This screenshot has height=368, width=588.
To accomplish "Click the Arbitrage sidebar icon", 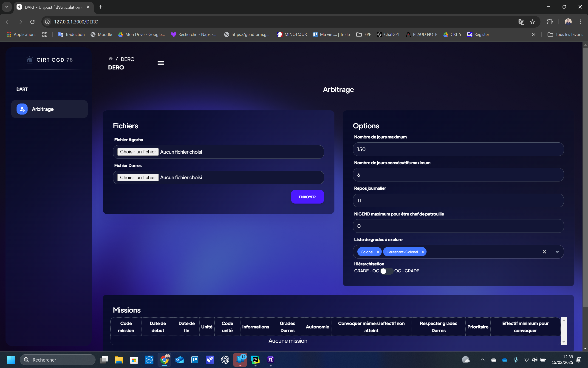I will (x=22, y=109).
